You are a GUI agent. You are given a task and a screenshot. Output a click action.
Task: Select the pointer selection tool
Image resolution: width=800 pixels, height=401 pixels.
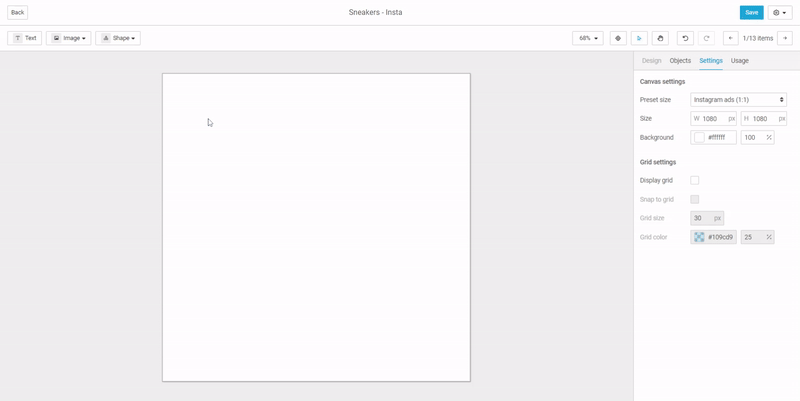(x=639, y=38)
